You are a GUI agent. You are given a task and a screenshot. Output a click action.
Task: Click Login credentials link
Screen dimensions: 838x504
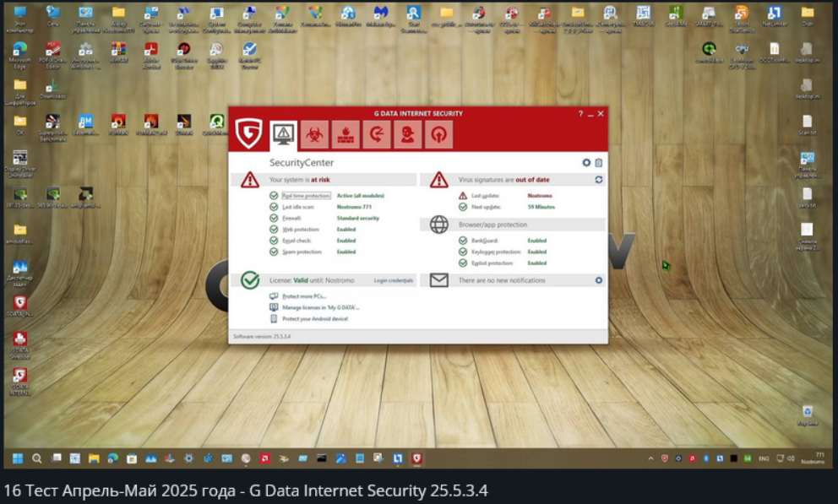[x=394, y=280]
